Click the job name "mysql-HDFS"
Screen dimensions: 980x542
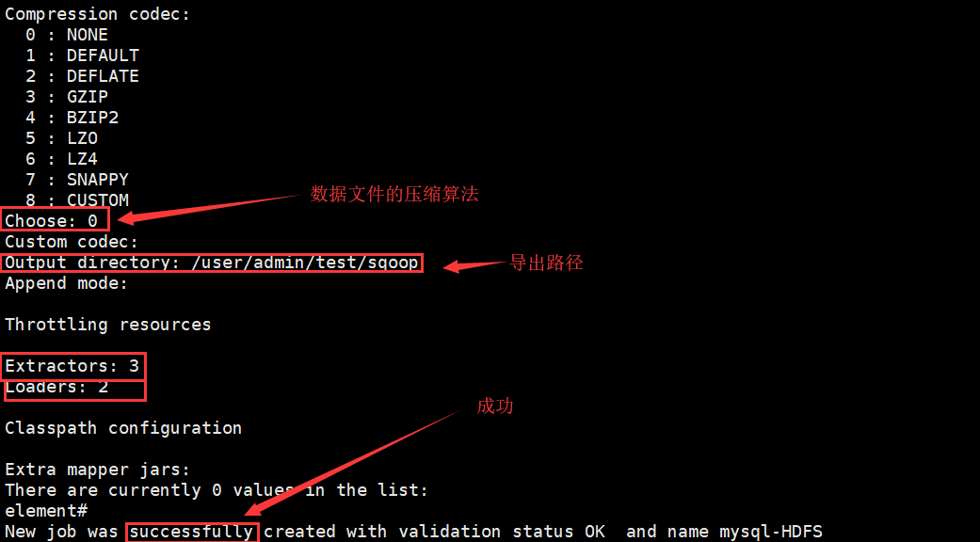pos(771,532)
